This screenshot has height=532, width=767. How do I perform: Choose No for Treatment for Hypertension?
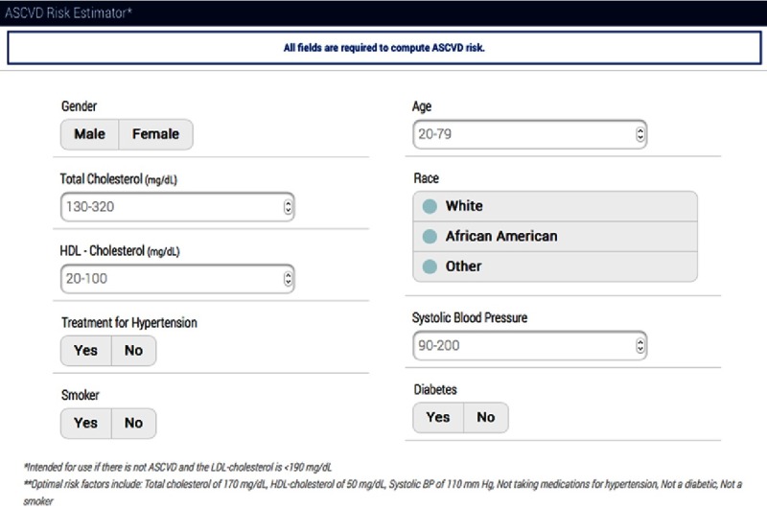[x=133, y=351]
